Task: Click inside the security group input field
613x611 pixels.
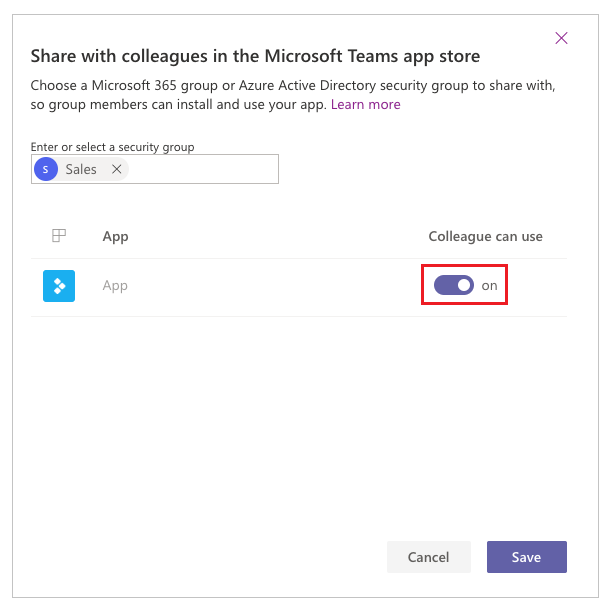Action: (155, 169)
